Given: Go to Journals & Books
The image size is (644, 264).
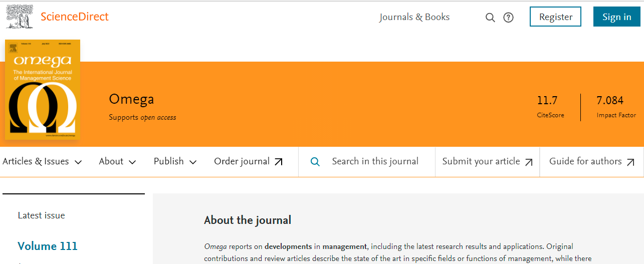Looking at the screenshot, I should [414, 17].
